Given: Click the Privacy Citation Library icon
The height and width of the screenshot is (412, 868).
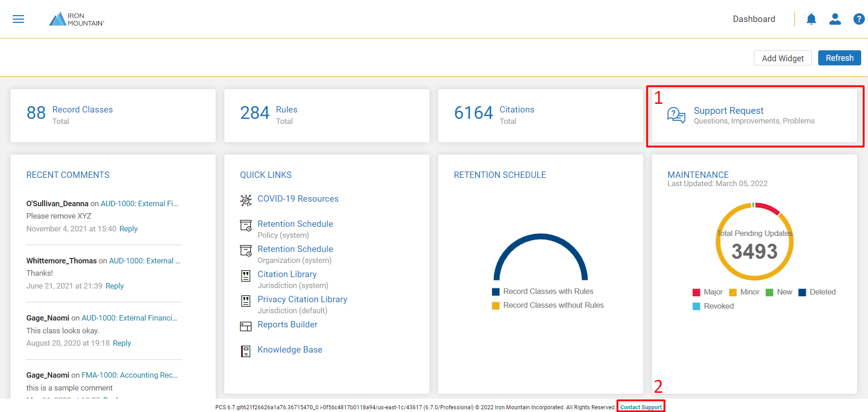Looking at the screenshot, I should point(246,301).
